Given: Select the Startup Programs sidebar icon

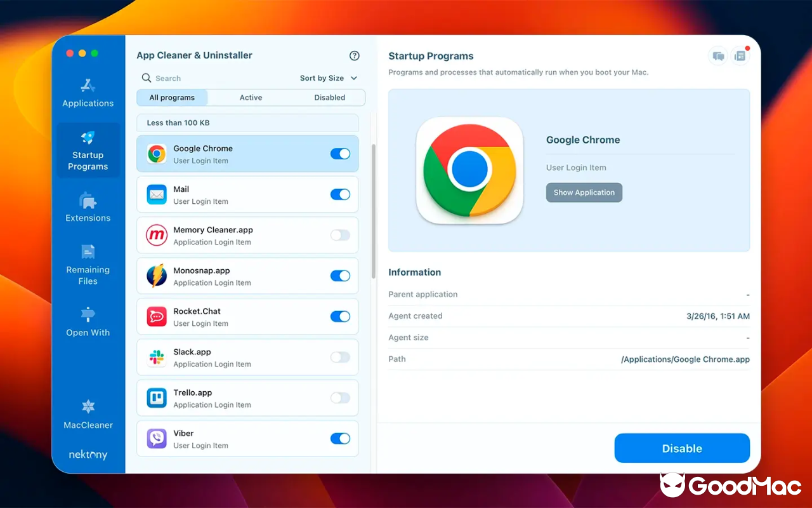Looking at the screenshot, I should pyautogui.click(x=88, y=150).
